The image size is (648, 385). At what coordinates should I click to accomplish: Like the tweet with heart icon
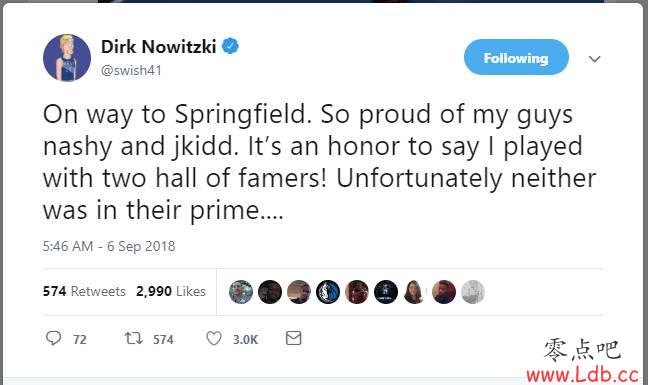[214, 339]
